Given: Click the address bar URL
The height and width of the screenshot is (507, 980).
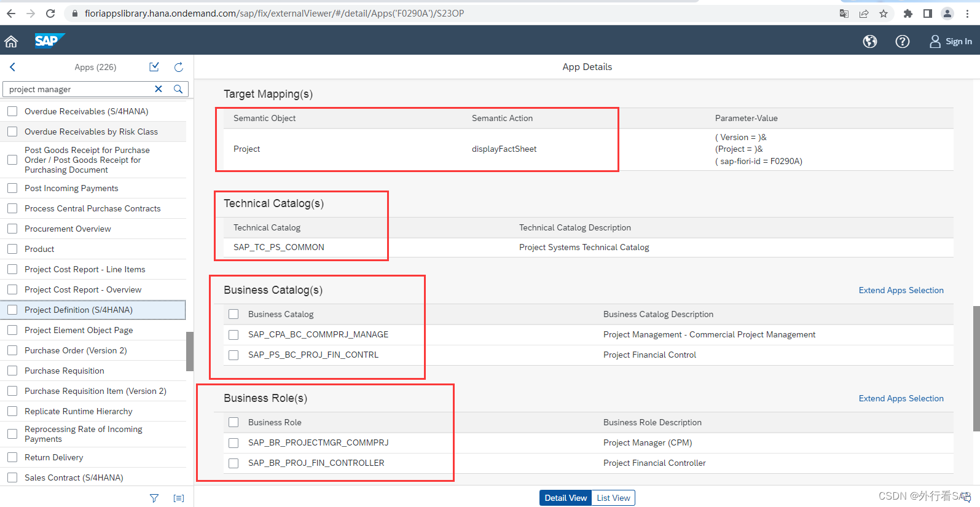Looking at the screenshot, I should (274, 14).
